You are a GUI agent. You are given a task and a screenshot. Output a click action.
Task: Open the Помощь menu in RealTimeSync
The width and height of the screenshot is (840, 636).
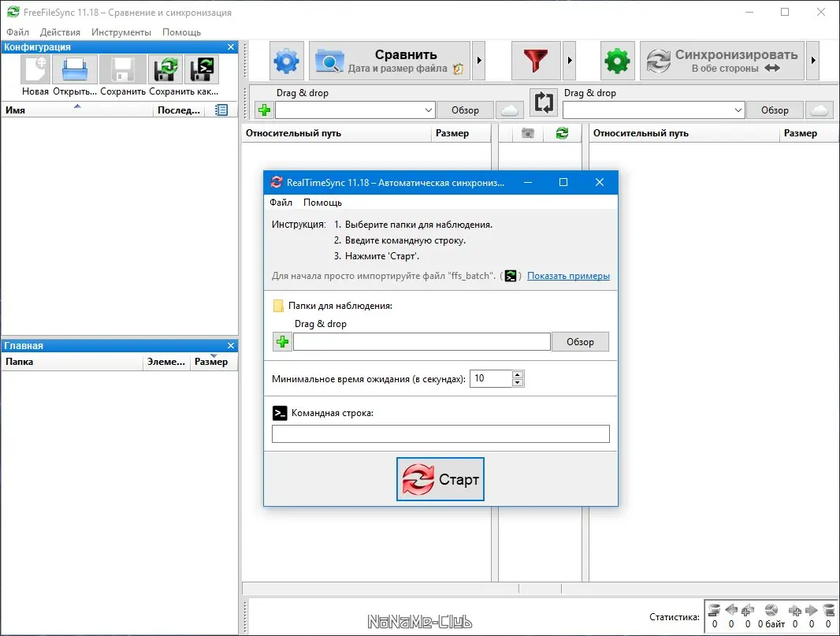[322, 203]
